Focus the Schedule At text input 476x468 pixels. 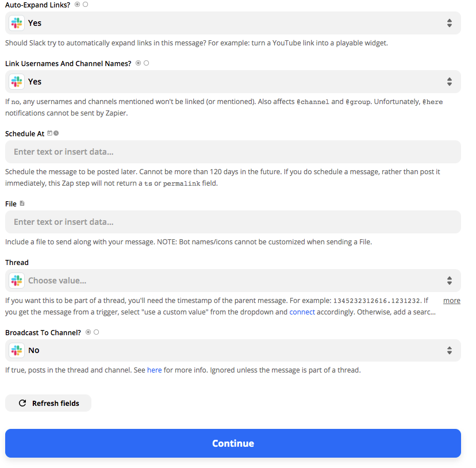pyautogui.click(x=233, y=152)
